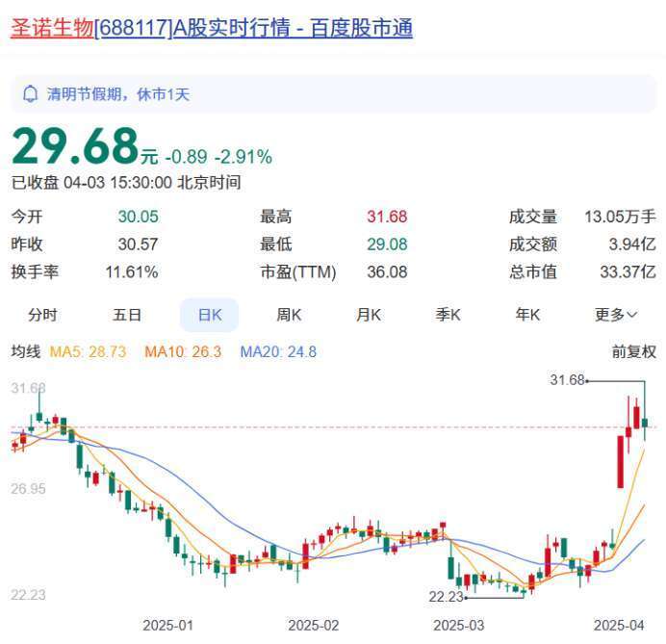Click the 今开 value 30.05
Viewport: 666px width, 644px height.
point(138,217)
